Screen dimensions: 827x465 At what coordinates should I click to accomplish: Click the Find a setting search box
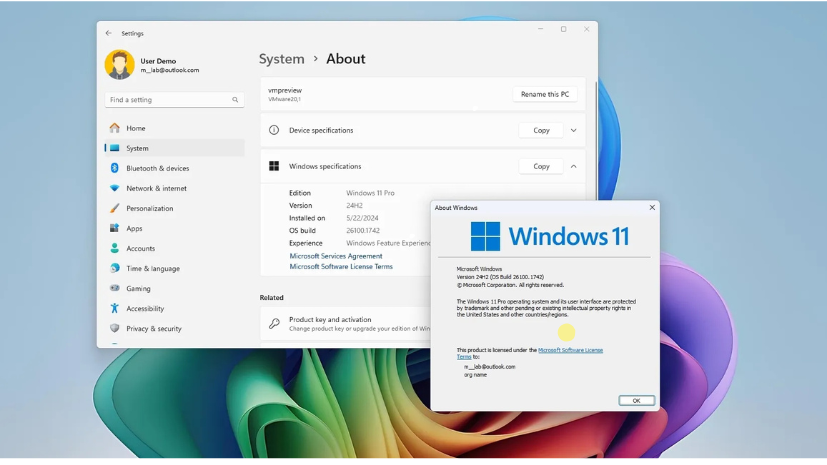click(168, 100)
